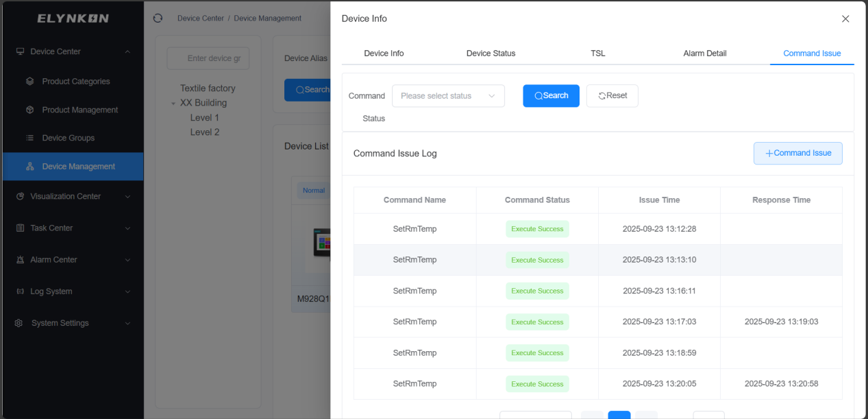Click the Product Categories layers icon
Screen dimensions: 868x419
(x=29, y=81)
